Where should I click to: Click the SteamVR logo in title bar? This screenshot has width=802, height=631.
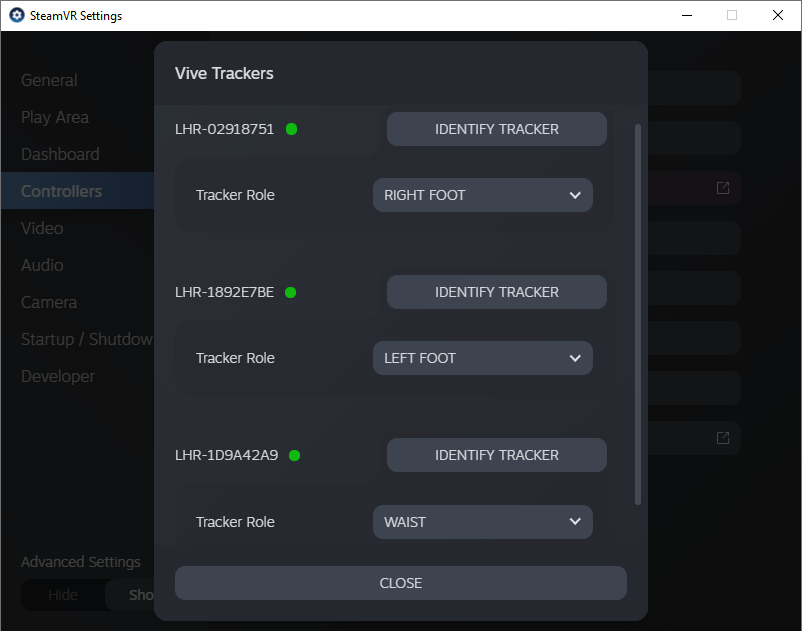pos(16,16)
